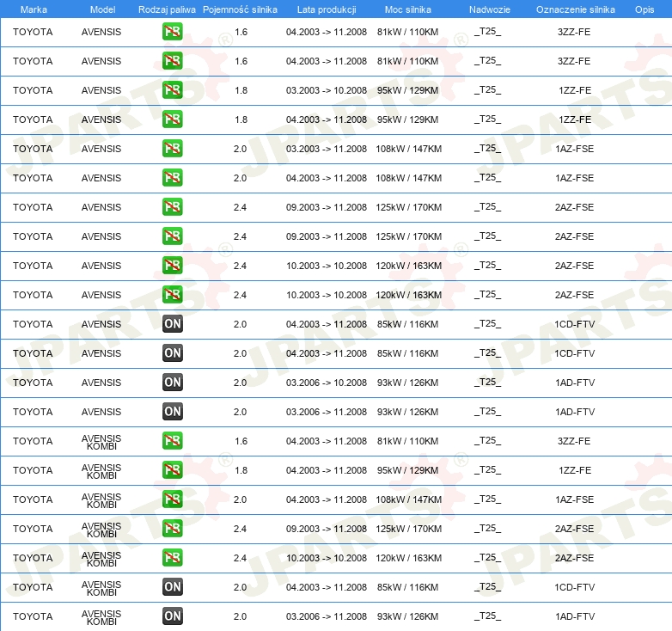Screen dimensions: 672x631
Task: Click petrol icon of Avensis 1.8 03.2003 row
Action: (172, 90)
